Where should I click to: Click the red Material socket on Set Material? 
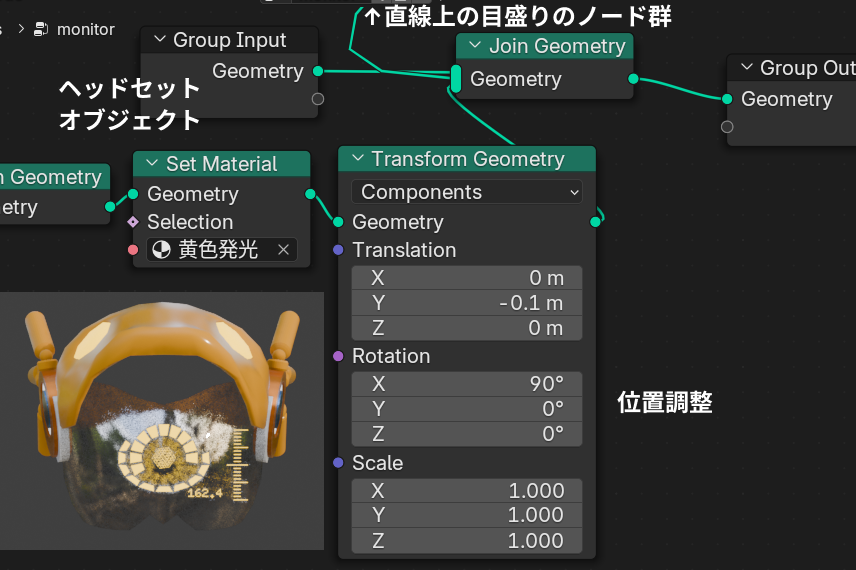pyautogui.click(x=133, y=250)
